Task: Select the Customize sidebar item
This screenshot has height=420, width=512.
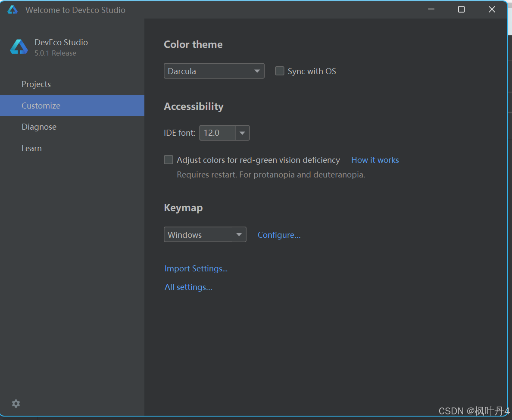Action: coord(41,106)
